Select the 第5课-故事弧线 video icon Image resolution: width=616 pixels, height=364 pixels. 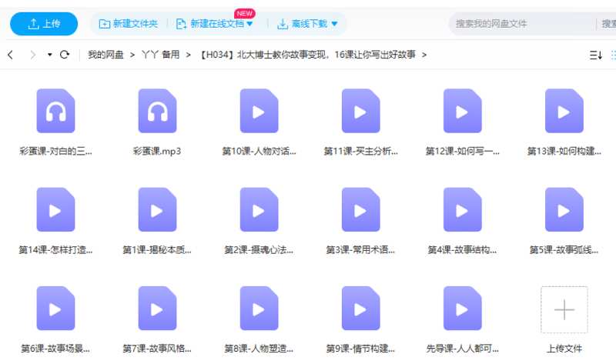[x=564, y=209]
